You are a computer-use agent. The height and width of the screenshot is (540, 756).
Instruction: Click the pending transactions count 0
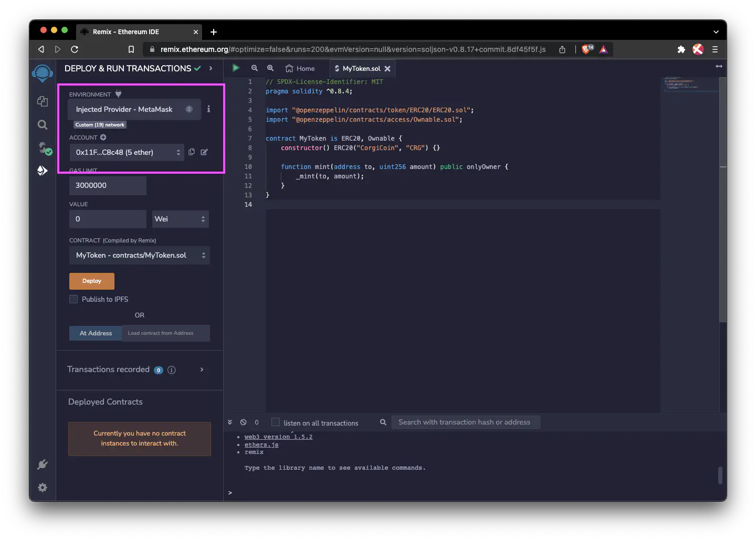click(x=257, y=422)
